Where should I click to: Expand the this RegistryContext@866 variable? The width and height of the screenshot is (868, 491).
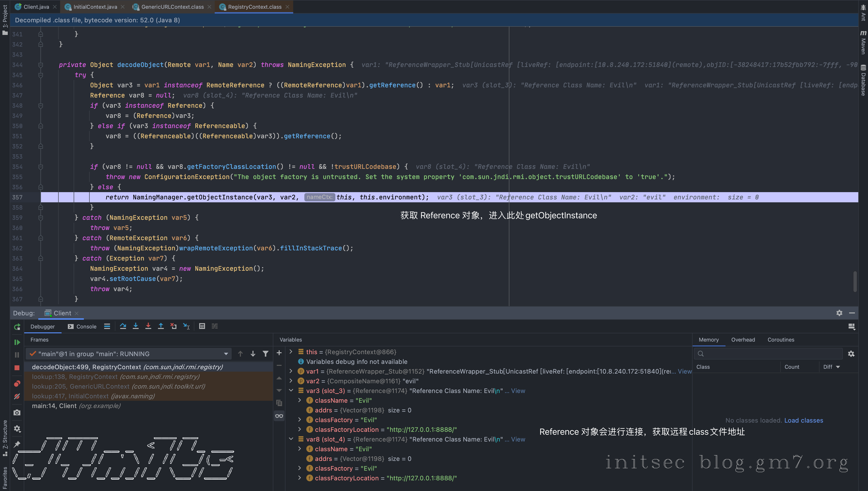tap(291, 352)
